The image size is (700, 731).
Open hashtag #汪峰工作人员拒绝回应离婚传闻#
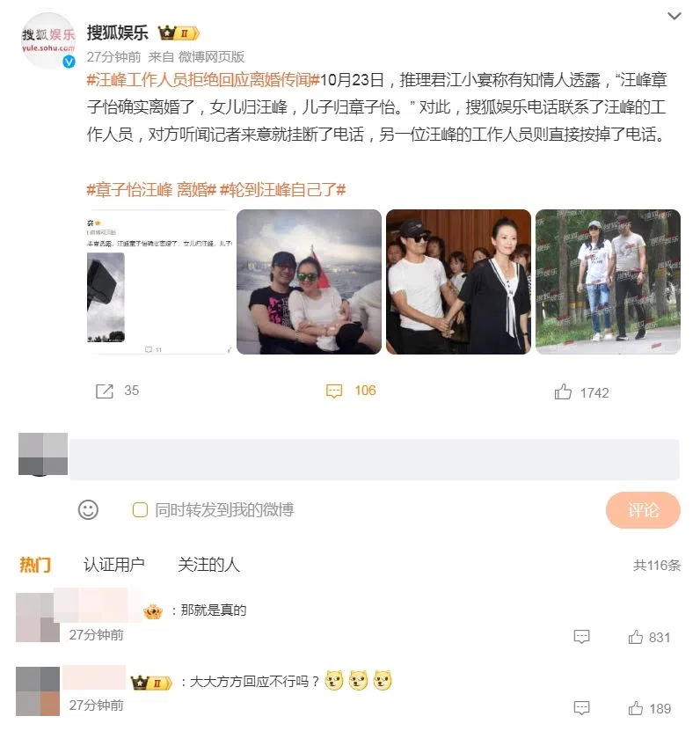tap(203, 80)
